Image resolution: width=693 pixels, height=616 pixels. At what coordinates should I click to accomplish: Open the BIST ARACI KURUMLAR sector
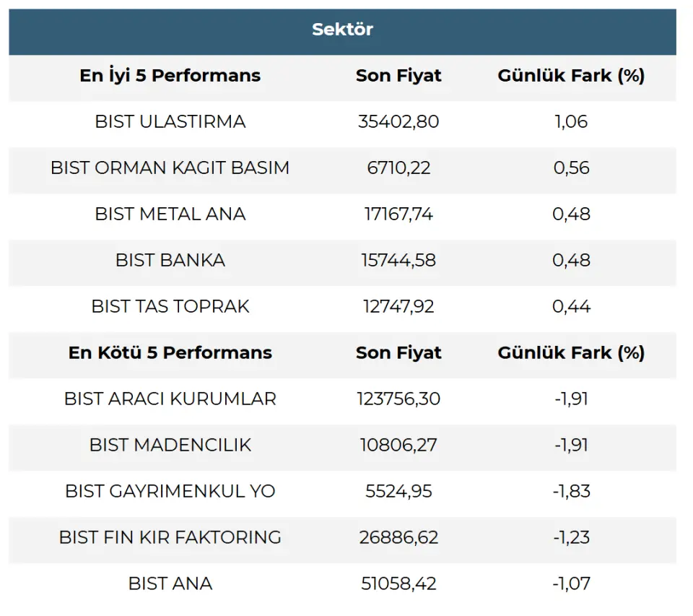tap(170, 399)
